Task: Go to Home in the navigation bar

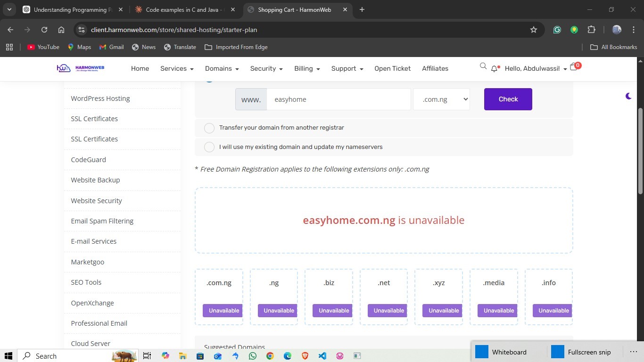Action: (140, 68)
